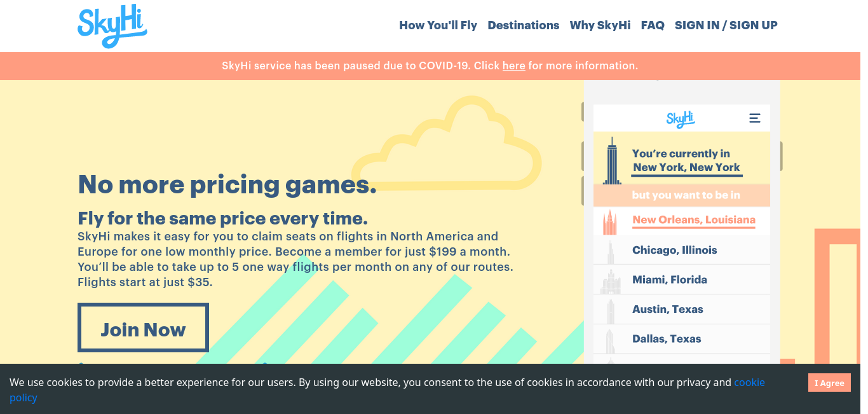This screenshot has width=868, height=414.
Task: Click SIGN IN / SIGN UP
Action: (x=726, y=25)
